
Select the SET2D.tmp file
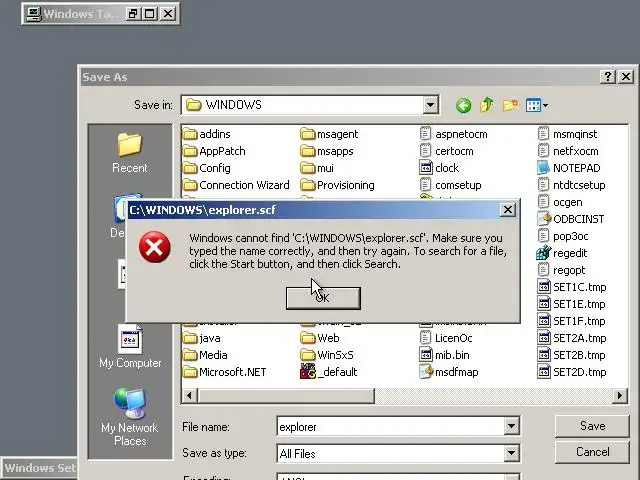[x=572, y=372]
